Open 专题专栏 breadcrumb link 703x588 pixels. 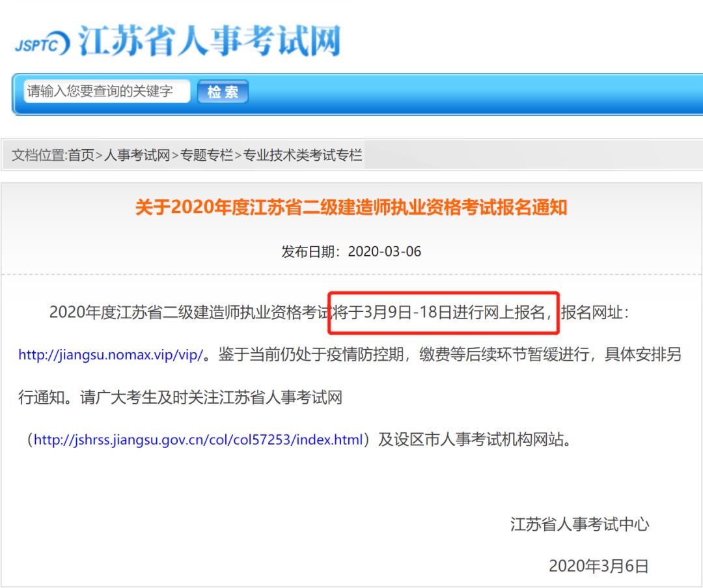coord(206,155)
